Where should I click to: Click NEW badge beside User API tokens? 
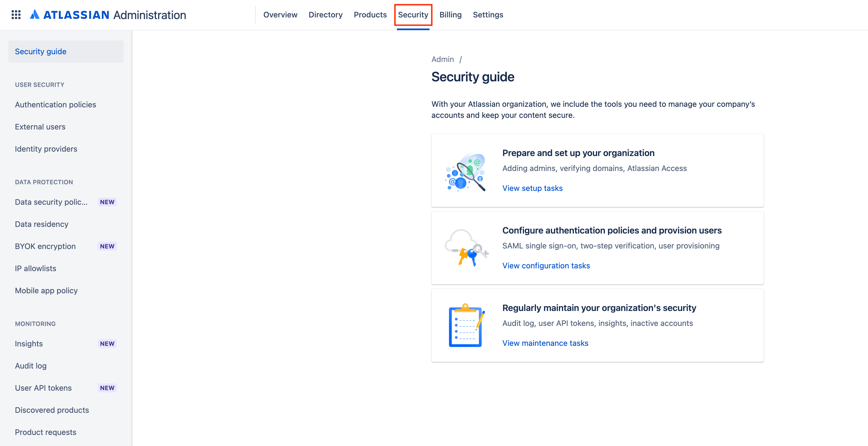(x=107, y=388)
